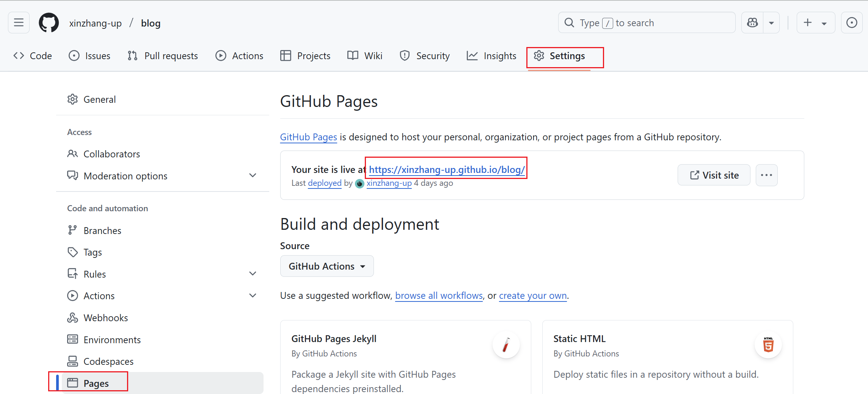Image resolution: width=868 pixels, height=394 pixels.
Task: Click create your own link
Action: [533, 295]
